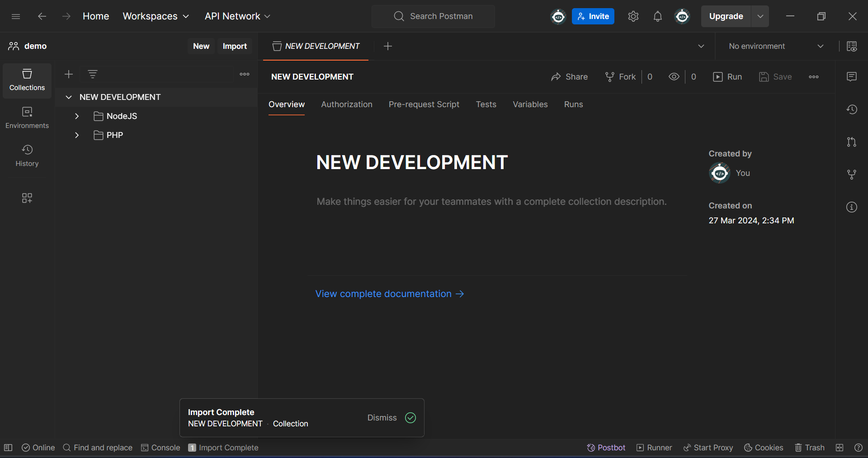Dismiss the Import Complete notification
868x458 pixels.
coord(382,418)
